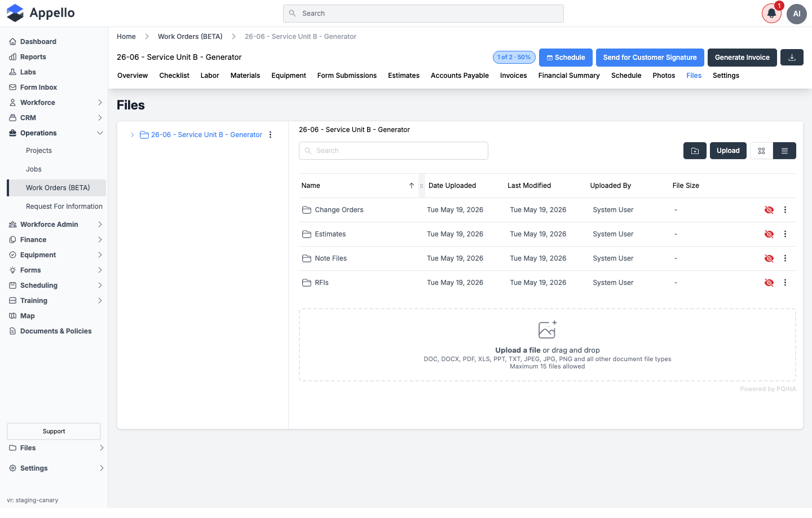Click the Generate Invoice button
The height and width of the screenshot is (518, 812).
[742, 58]
